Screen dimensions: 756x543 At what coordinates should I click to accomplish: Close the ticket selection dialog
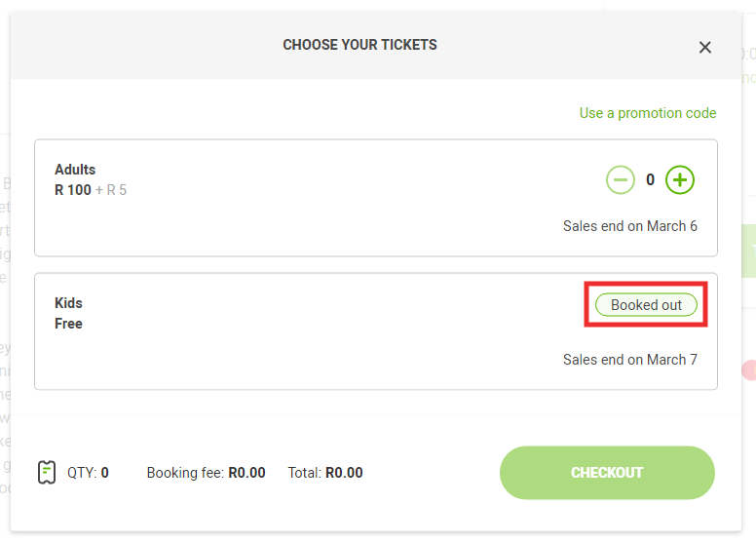[705, 47]
